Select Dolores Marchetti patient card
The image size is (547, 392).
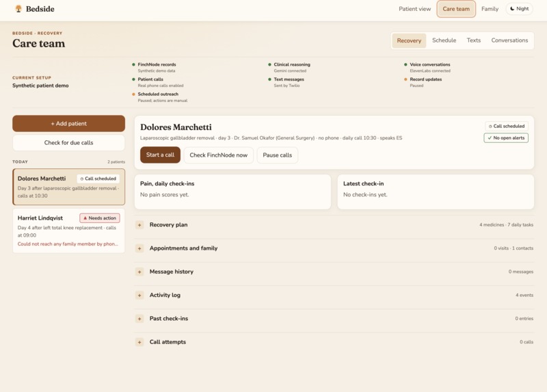pyautogui.click(x=69, y=187)
